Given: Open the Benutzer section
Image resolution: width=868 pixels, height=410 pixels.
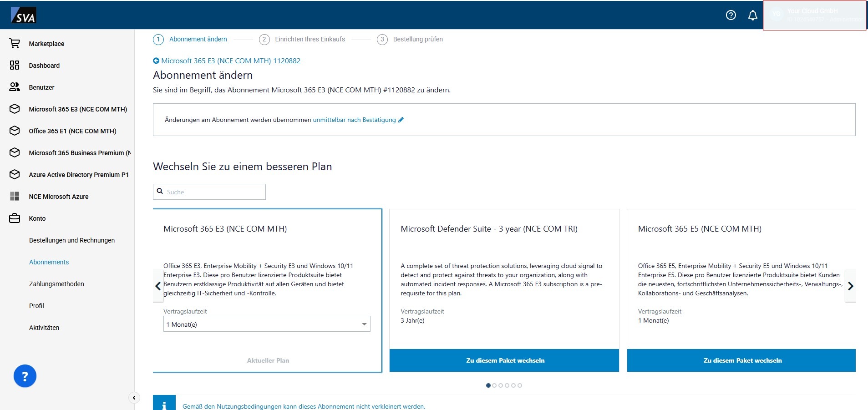Looking at the screenshot, I should tap(41, 87).
